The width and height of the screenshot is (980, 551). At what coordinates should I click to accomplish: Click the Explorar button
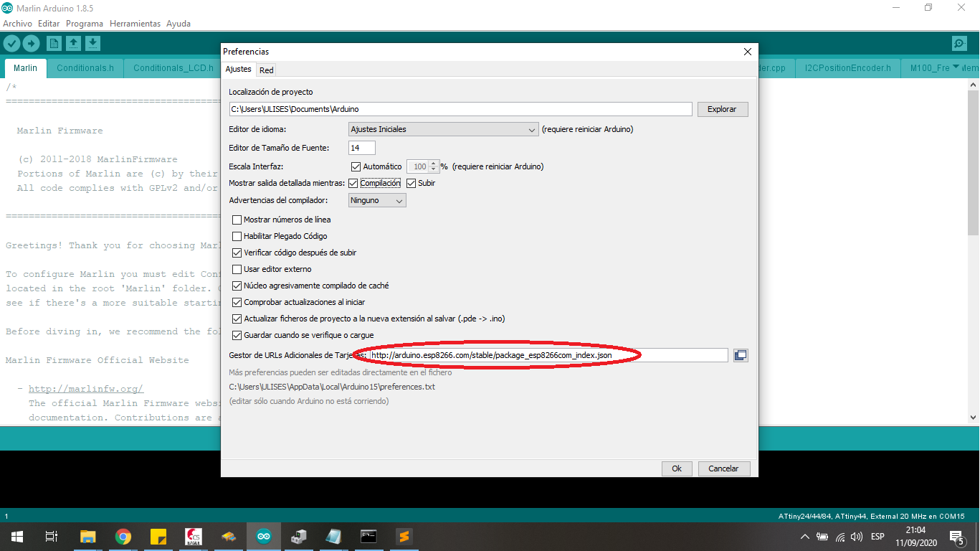point(722,109)
